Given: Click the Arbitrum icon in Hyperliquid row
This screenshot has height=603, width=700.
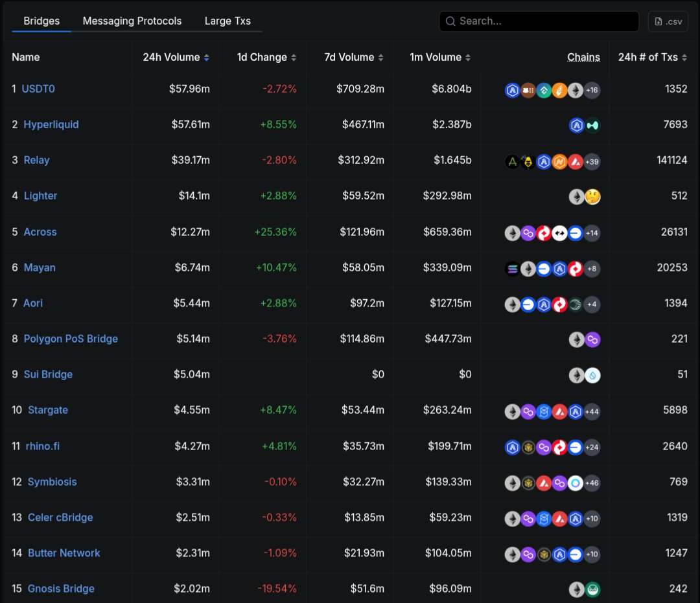Looking at the screenshot, I should [577, 126].
